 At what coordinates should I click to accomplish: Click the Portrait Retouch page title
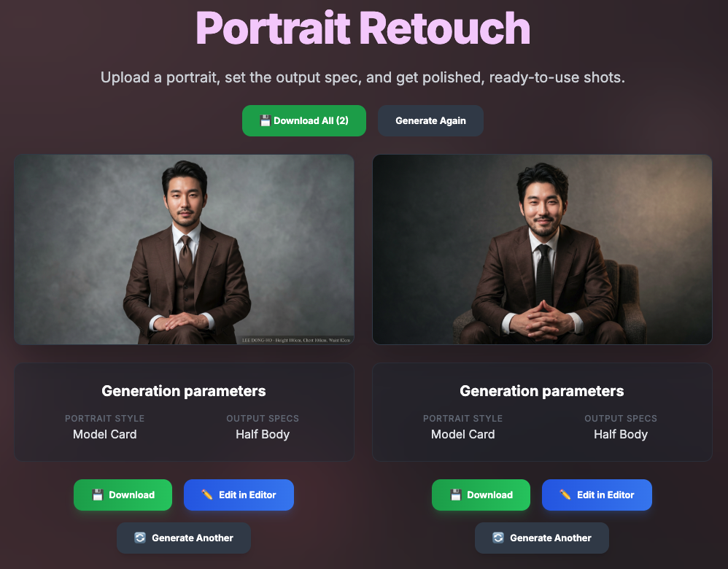363,28
